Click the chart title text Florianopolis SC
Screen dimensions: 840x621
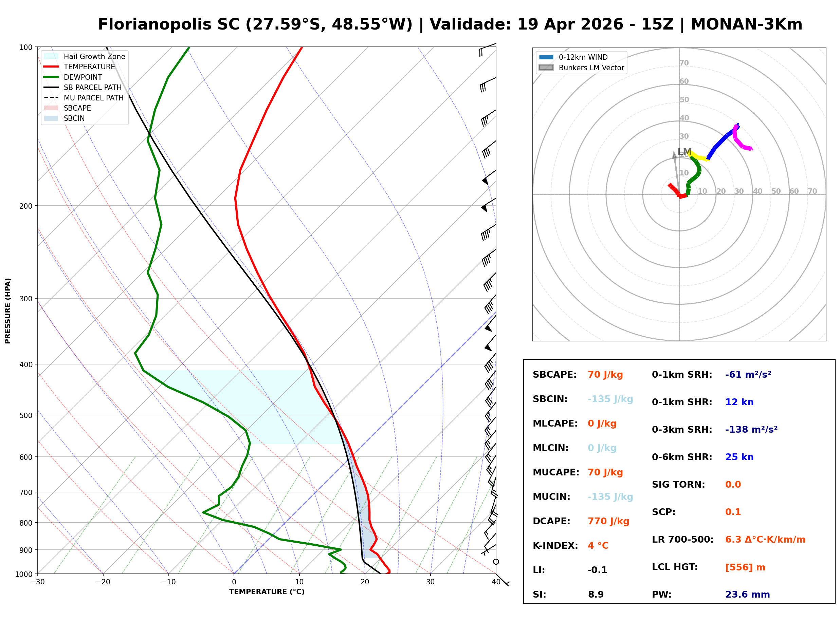coord(168,24)
